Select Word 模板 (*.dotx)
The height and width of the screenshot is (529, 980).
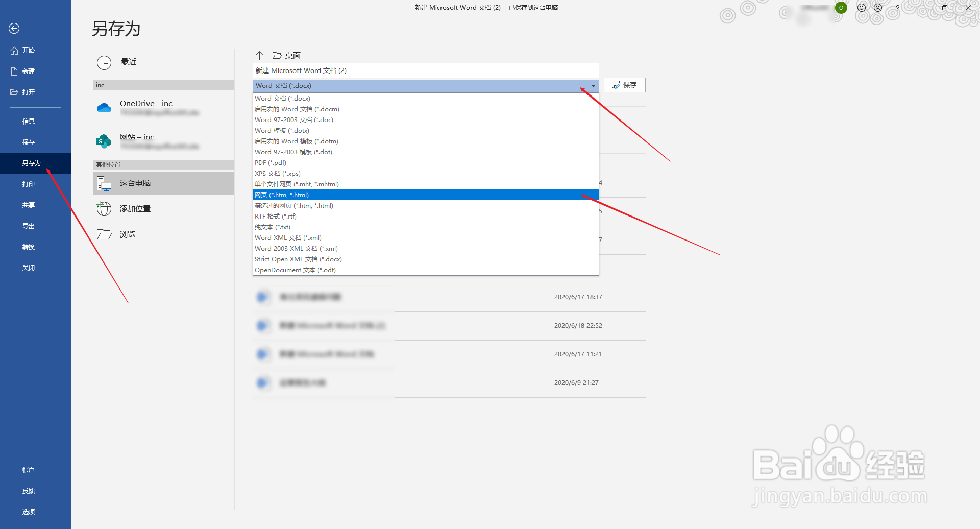click(426, 131)
